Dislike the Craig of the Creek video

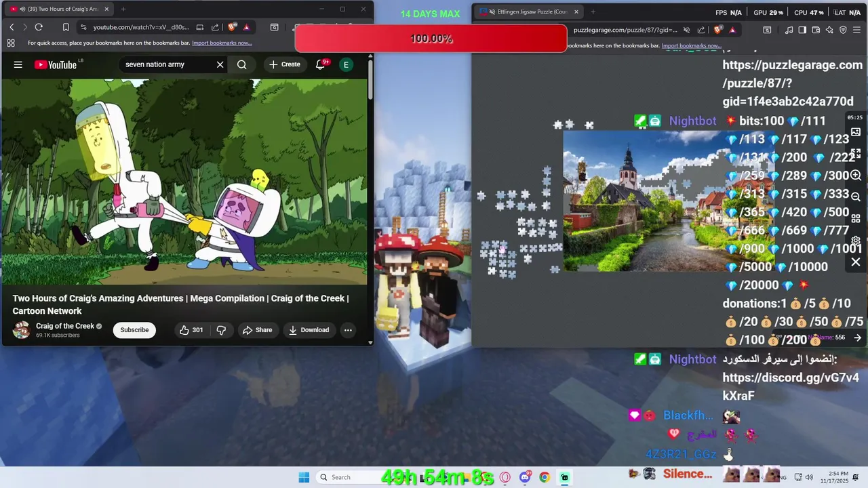[x=221, y=330]
